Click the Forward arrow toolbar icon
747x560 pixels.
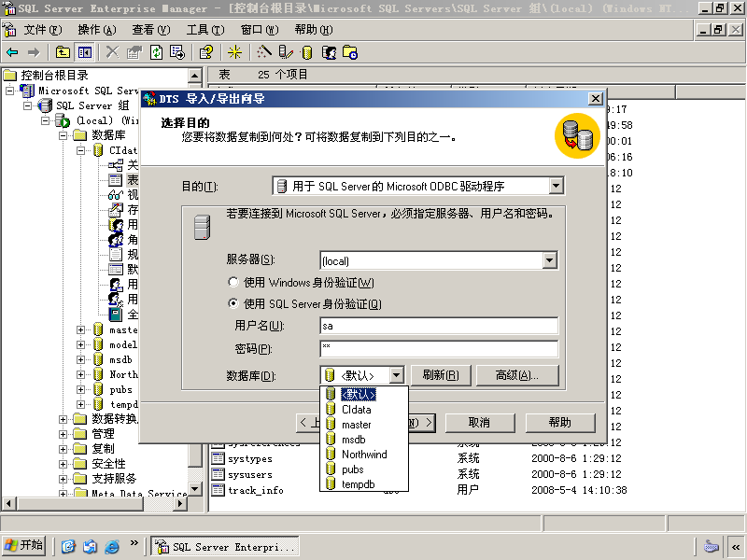pos(34,52)
